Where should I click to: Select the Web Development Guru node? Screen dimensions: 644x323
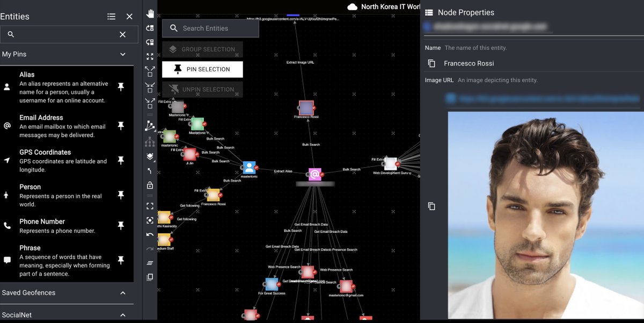coord(391,164)
